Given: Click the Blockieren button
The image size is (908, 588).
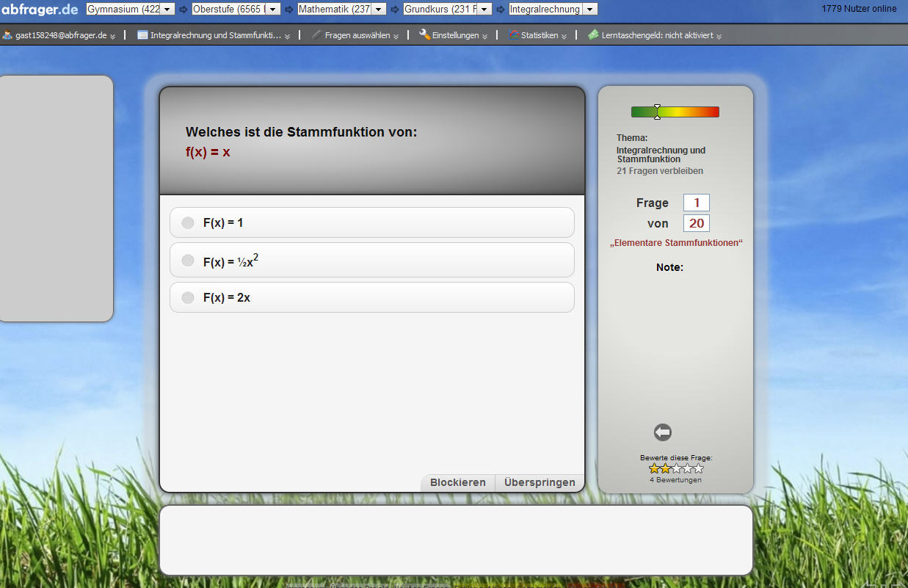Looking at the screenshot, I should [x=458, y=482].
